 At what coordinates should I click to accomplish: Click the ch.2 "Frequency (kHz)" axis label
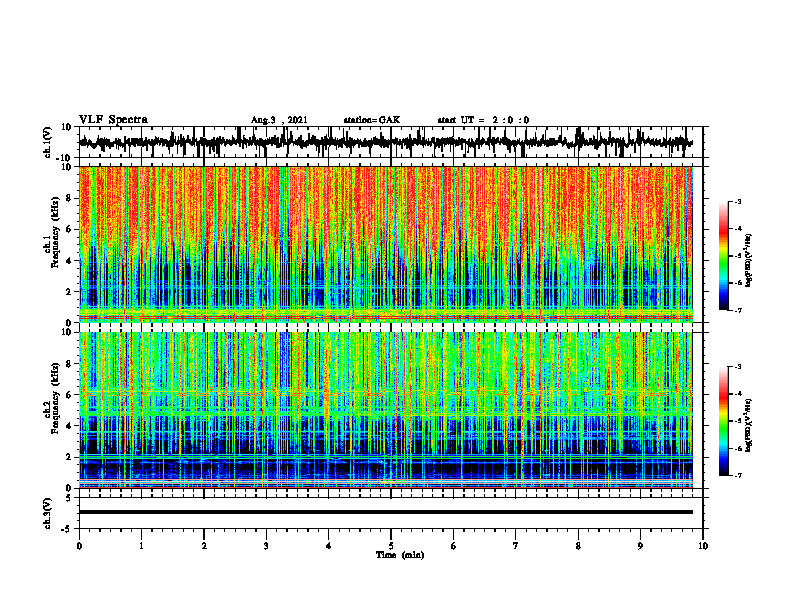coord(56,398)
